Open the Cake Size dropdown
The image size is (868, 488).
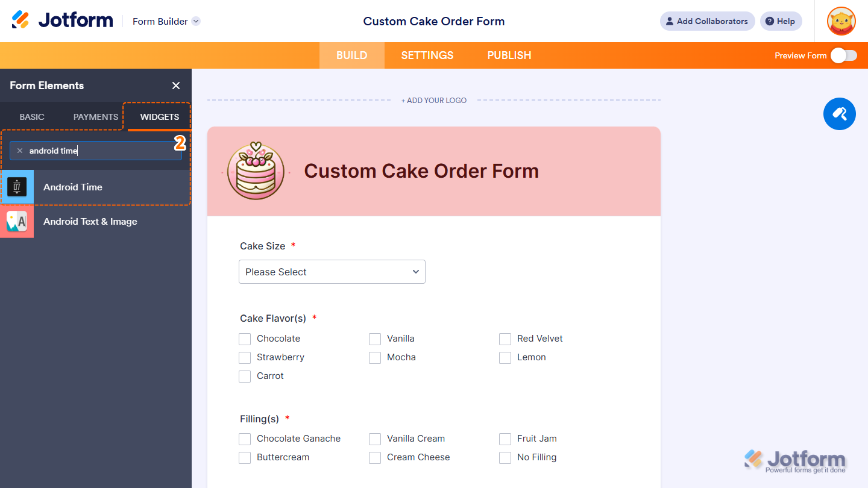click(x=332, y=272)
